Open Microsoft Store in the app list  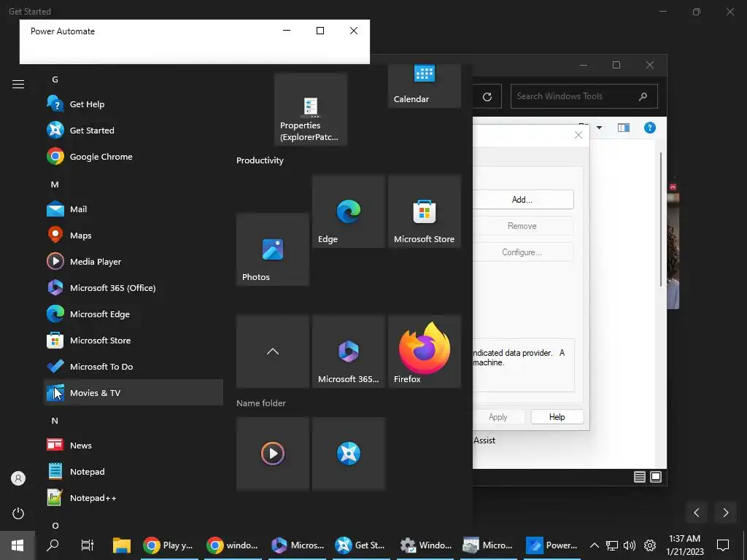(133, 340)
